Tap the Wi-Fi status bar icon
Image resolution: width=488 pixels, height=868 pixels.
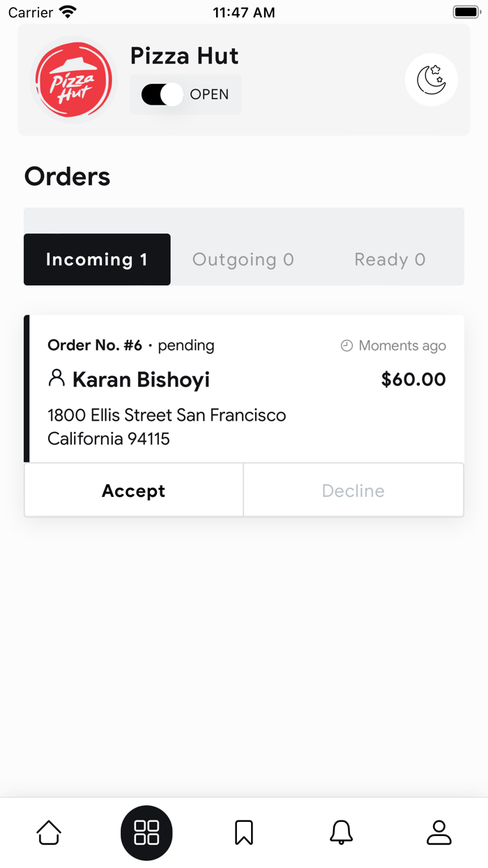[68, 12]
